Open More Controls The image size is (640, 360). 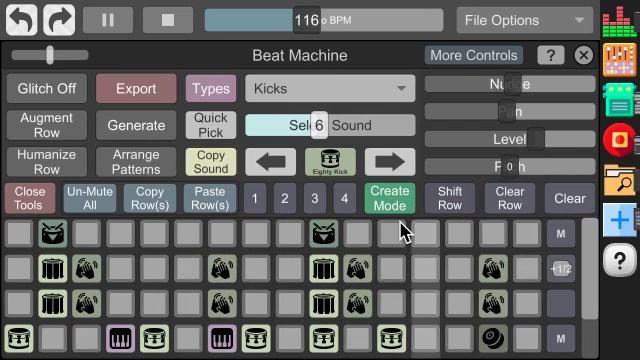point(474,55)
